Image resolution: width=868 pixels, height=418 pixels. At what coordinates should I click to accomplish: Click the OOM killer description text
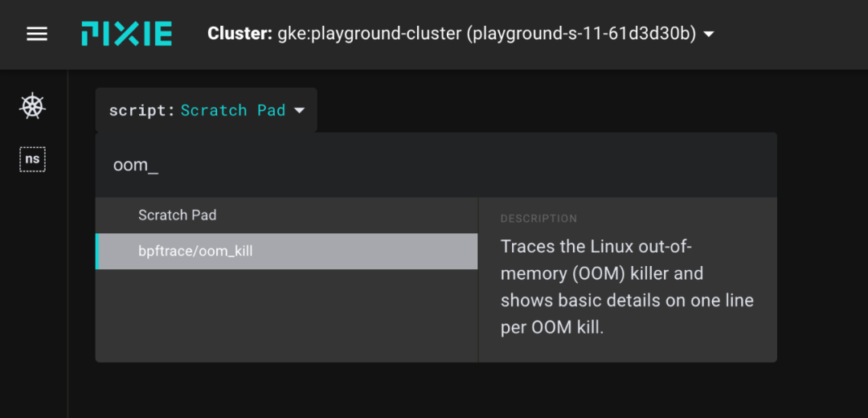click(627, 287)
